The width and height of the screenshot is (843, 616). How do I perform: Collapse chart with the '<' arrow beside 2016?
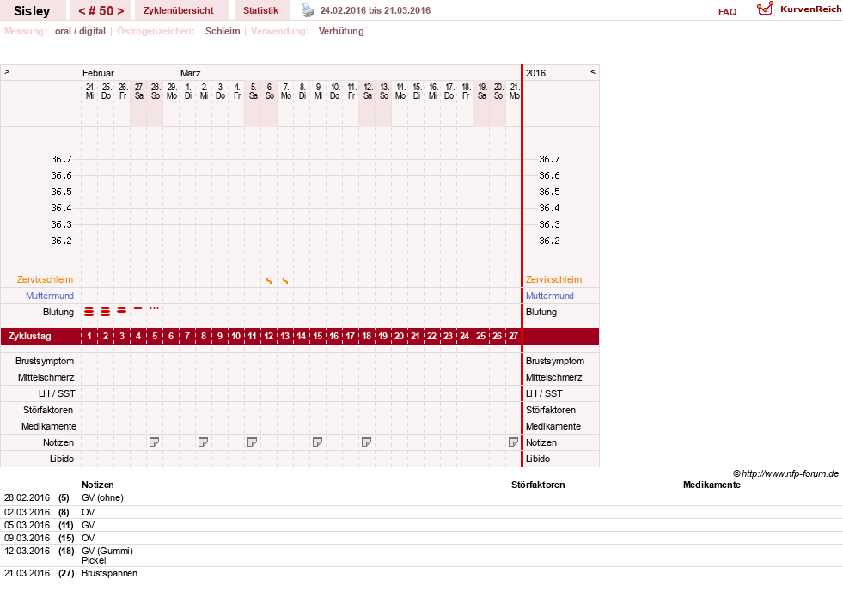(593, 71)
